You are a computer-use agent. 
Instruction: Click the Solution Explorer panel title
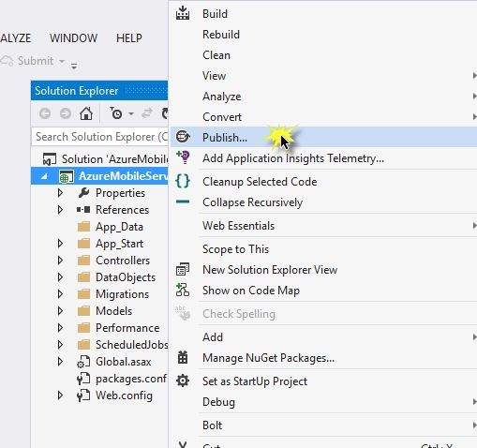(77, 91)
